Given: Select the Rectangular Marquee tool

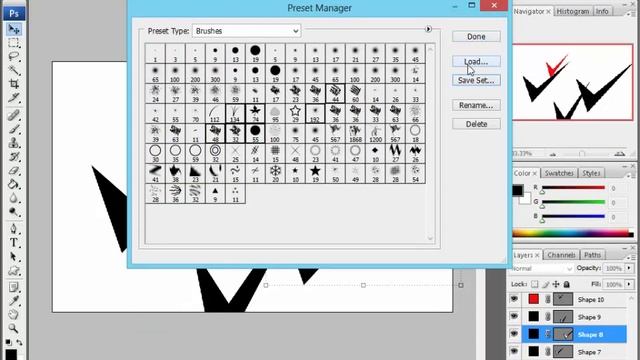Looking at the screenshot, I should pyautogui.click(x=14, y=43).
